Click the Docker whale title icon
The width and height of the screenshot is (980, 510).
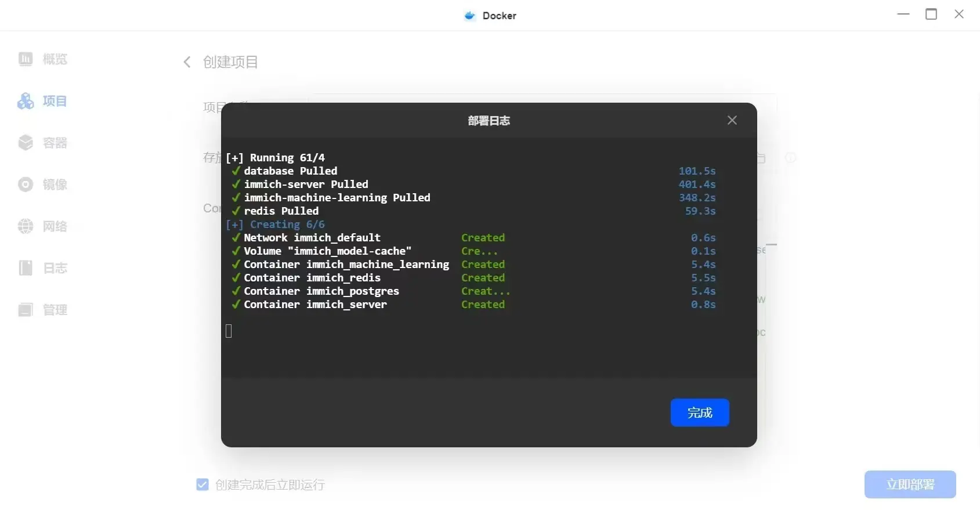pyautogui.click(x=470, y=16)
